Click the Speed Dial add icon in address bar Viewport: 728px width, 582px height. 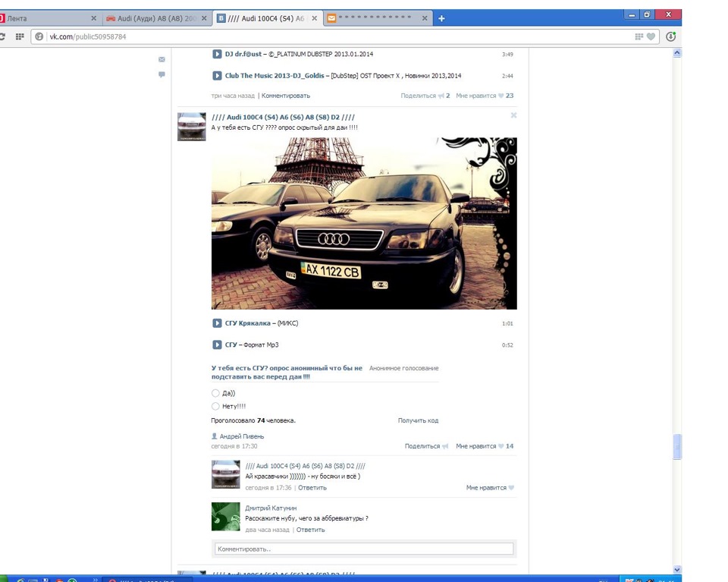tap(639, 36)
